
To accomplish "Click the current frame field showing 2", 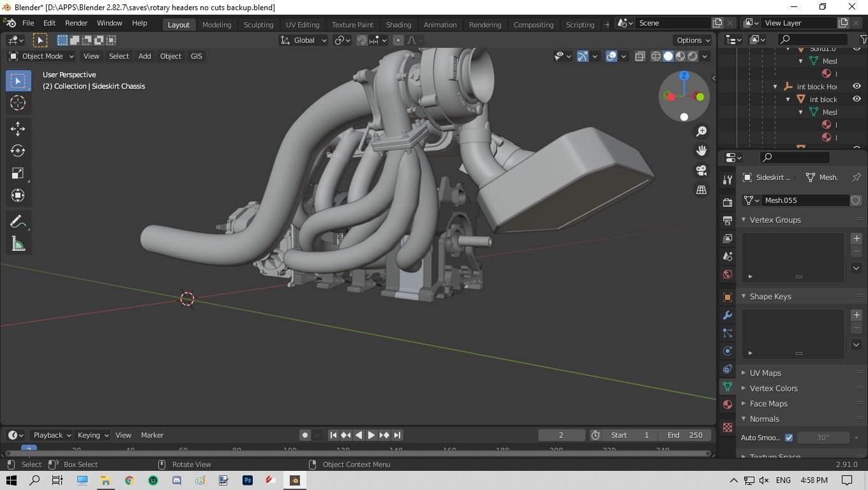I will click(x=562, y=435).
